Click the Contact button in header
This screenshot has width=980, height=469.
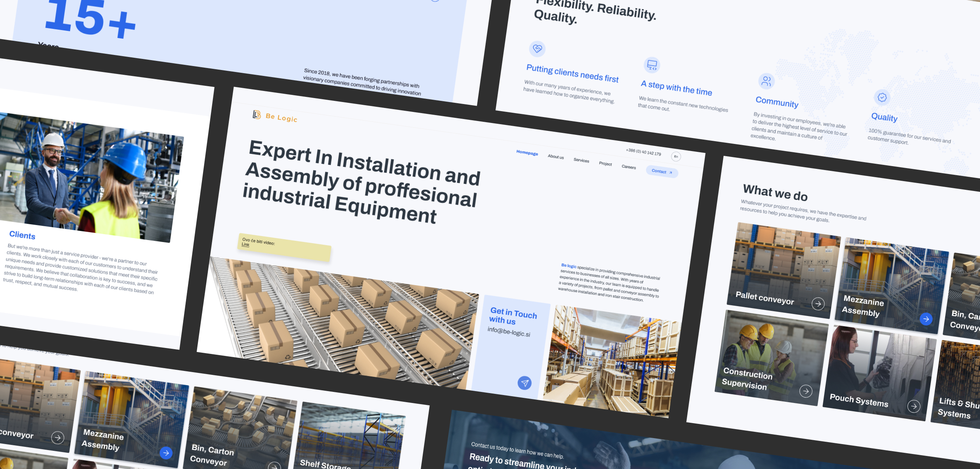click(662, 172)
